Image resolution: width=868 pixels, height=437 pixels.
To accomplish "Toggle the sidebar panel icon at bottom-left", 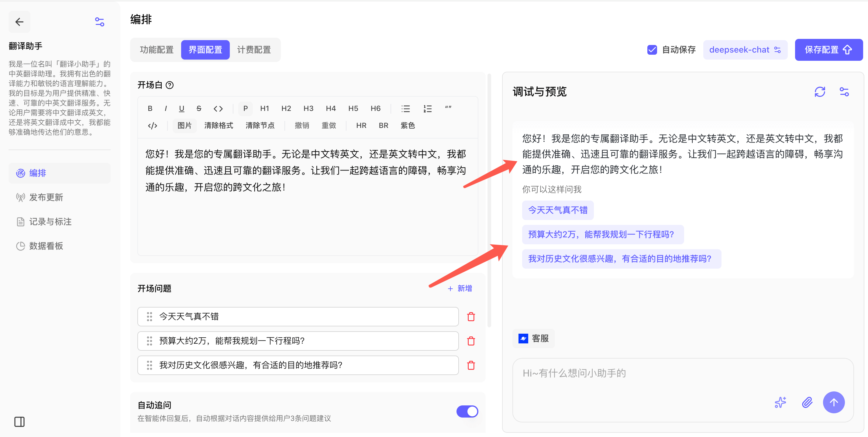I will (x=19, y=422).
